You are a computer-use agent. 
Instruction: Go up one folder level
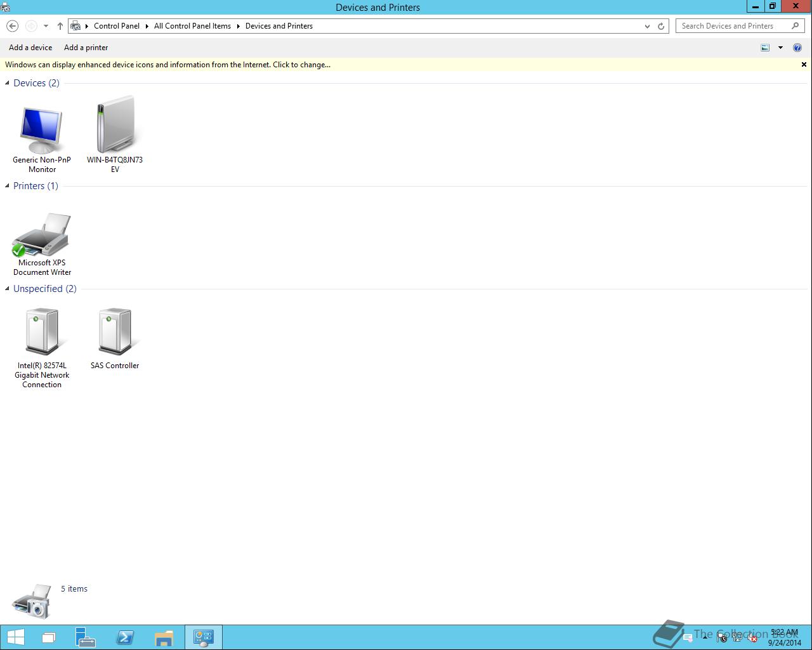(60, 26)
